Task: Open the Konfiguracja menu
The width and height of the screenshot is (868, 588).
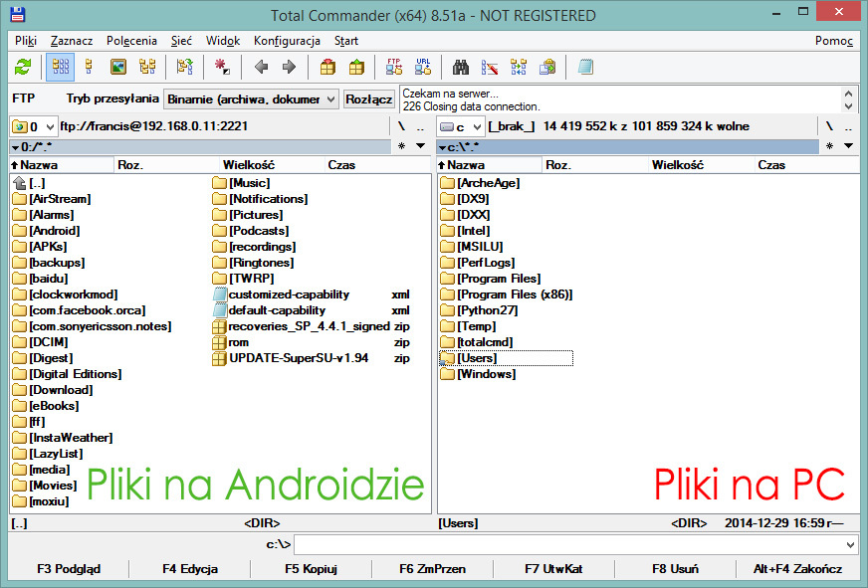Action: (x=287, y=41)
